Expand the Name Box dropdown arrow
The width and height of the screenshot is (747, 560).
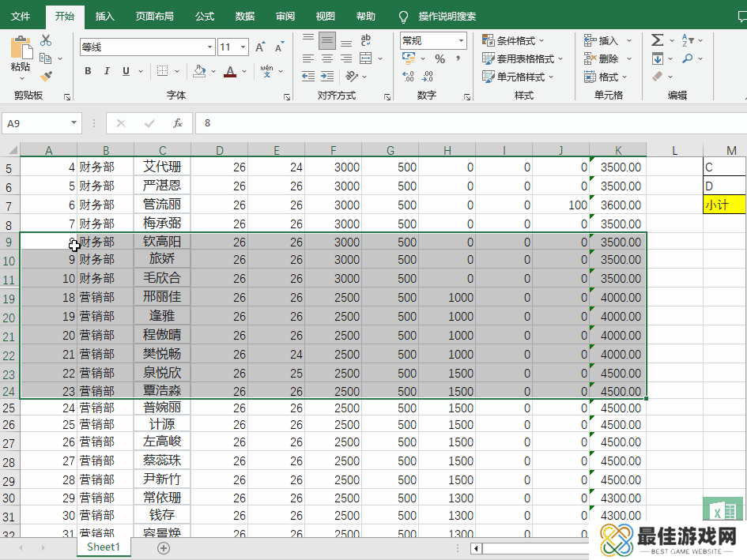coord(74,123)
